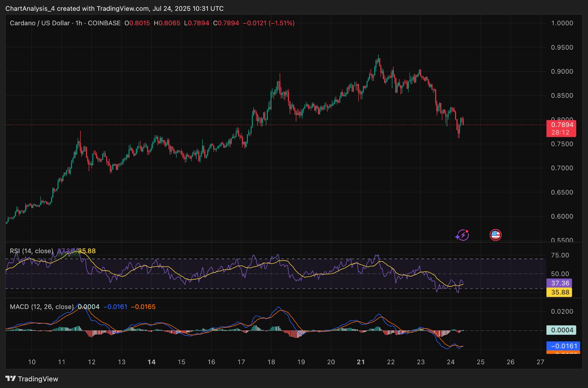Click the 0.7500 price axis label
Viewport: 588px width, 388px height.
click(562, 144)
